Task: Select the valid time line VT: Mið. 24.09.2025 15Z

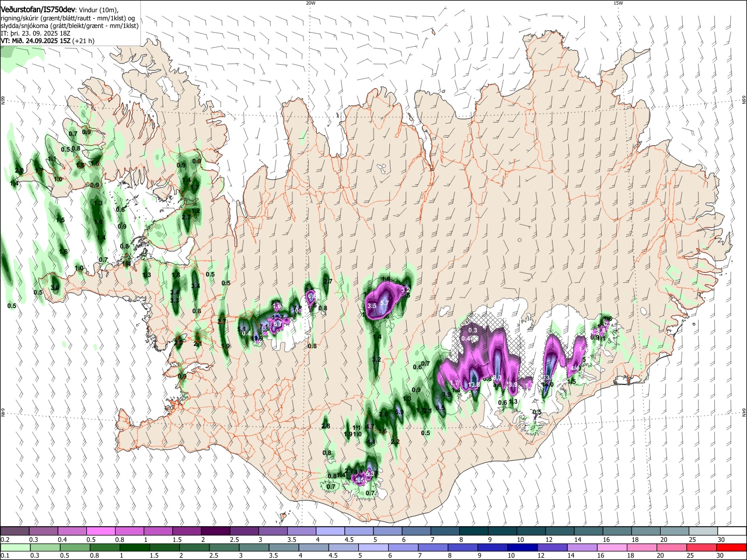Action: click(x=36, y=41)
